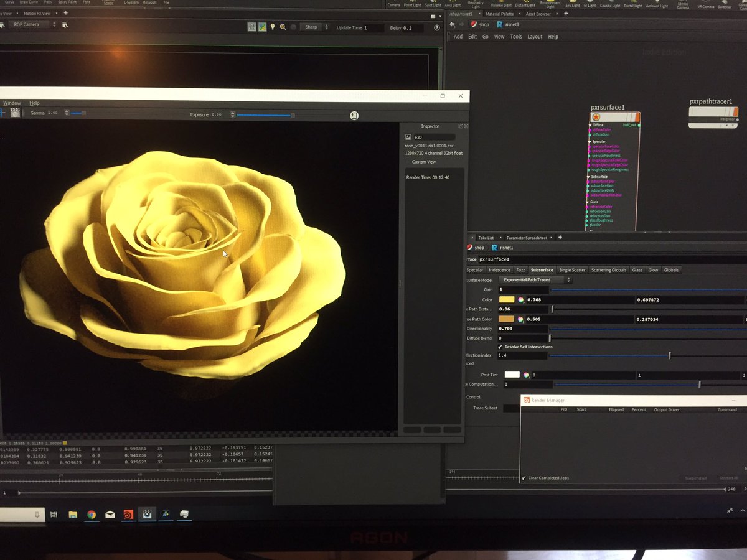
Task: Click the Post Tint white swatch
Action: pos(512,375)
